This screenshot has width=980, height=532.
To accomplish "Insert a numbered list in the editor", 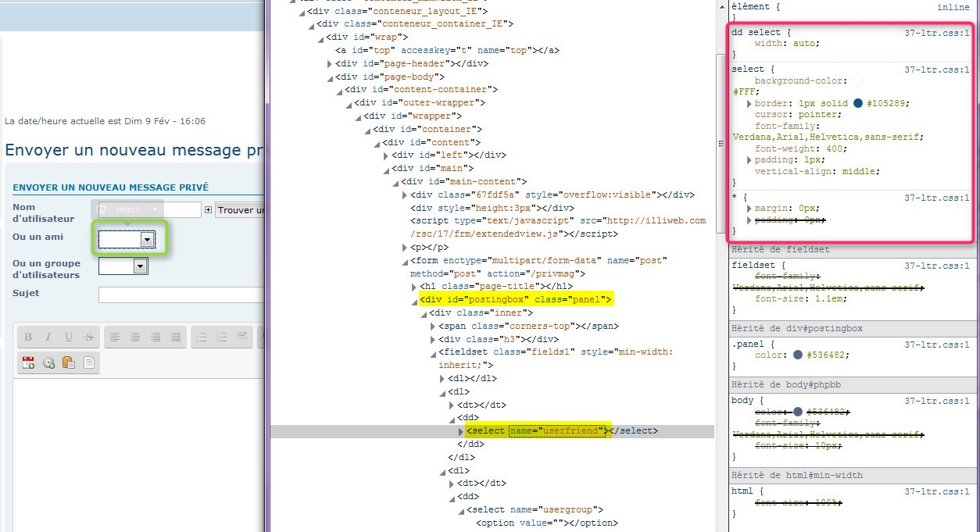I will coord(222,337).
